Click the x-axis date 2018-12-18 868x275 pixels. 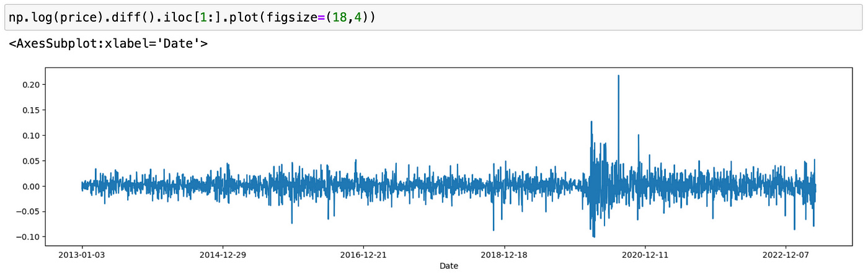(x=503, y=254)
